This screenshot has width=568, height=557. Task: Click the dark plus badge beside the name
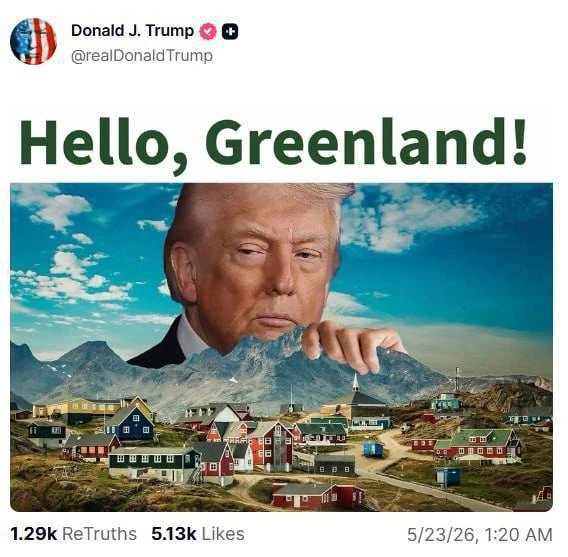(x=230, y=32)
